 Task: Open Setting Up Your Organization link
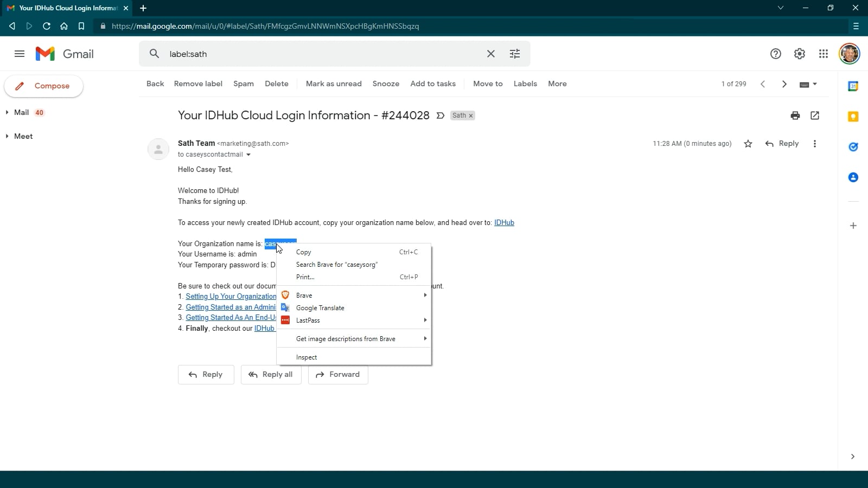click(231, 297)
